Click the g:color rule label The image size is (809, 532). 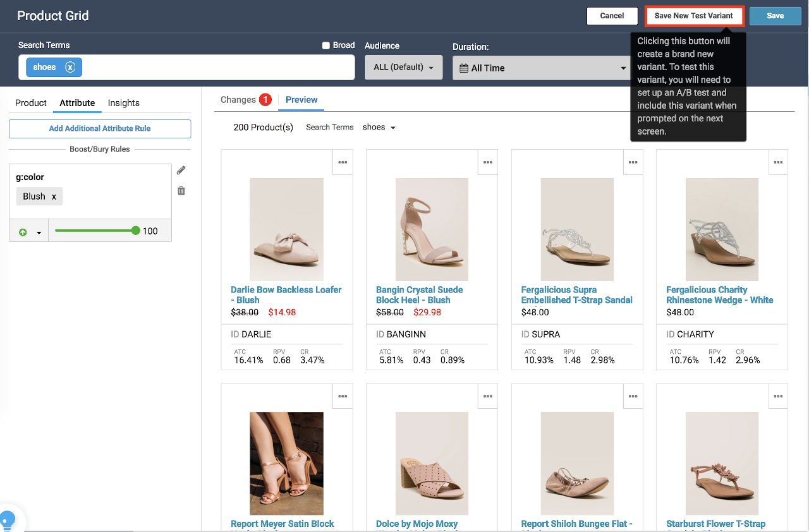30,177
